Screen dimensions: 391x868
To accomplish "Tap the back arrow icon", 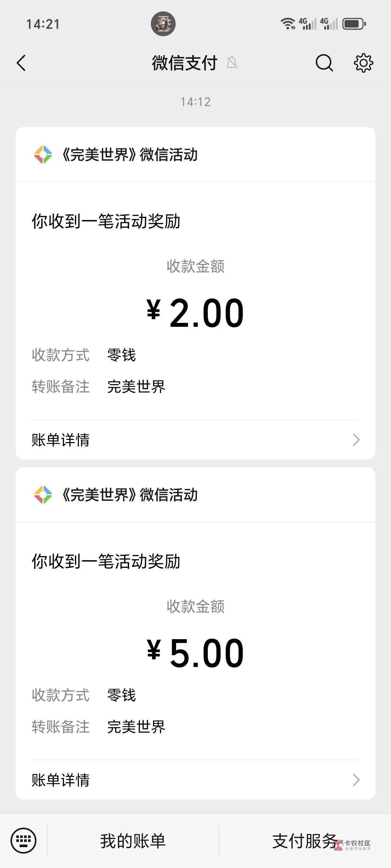I will (21, 63).
